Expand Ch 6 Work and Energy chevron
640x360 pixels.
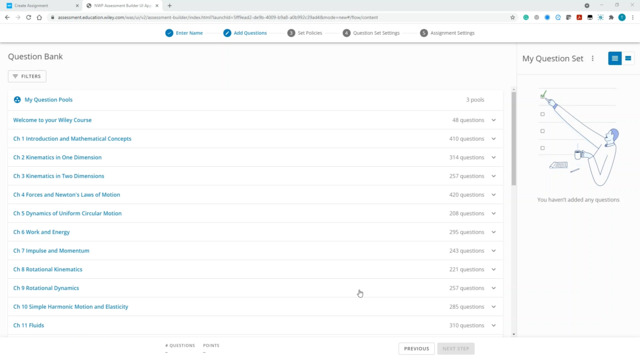tap(493, 232)
